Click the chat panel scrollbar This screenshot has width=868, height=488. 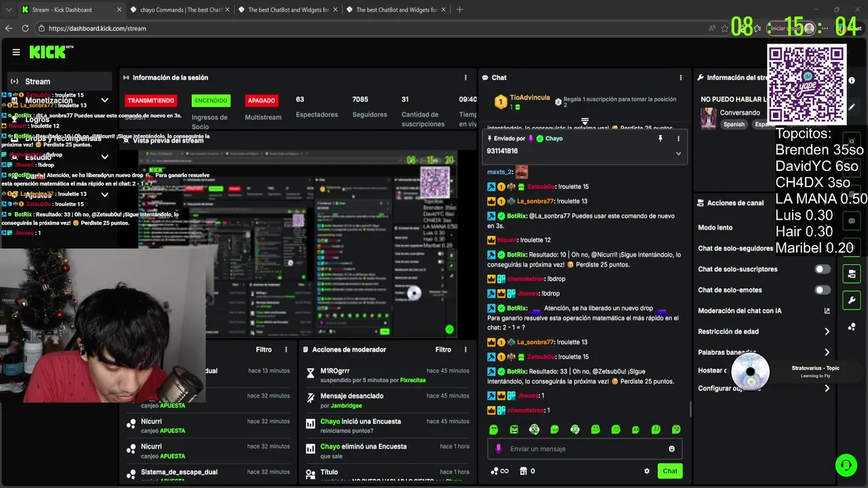[x=690, y=409]
